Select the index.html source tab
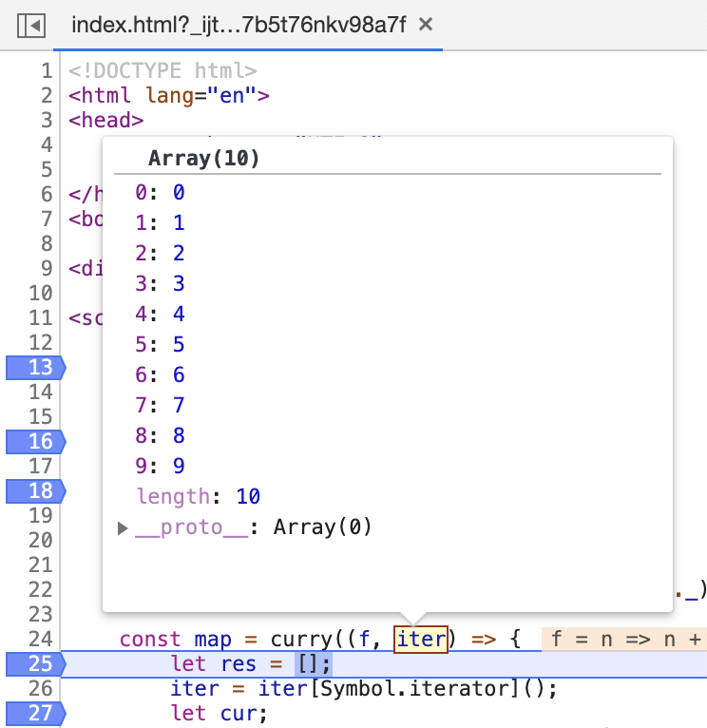Screen dimensions: 707x728 [x=239, y=25]
